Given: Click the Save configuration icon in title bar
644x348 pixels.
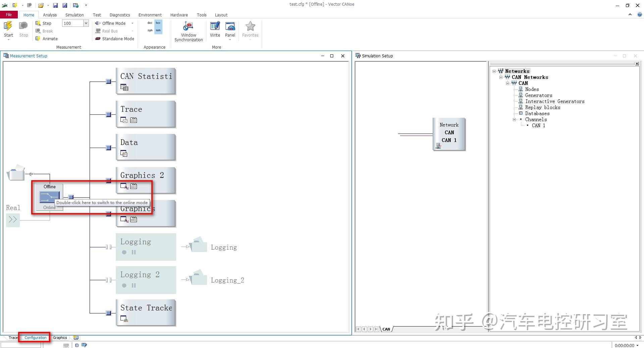Looking at the screenshot, I should (x=55, y=5).
